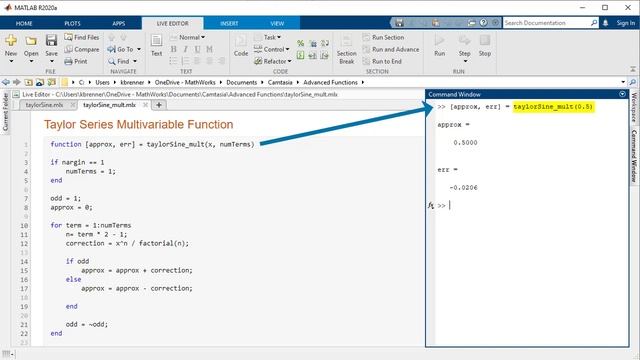Screen dimensions: 640x360
Task: Toggle monospace text formatting
Action: pos(209,49)
